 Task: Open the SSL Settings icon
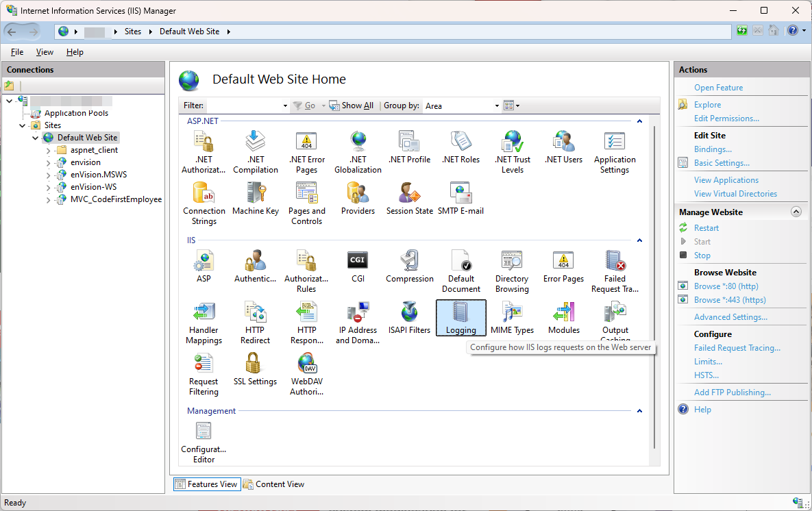256,369
